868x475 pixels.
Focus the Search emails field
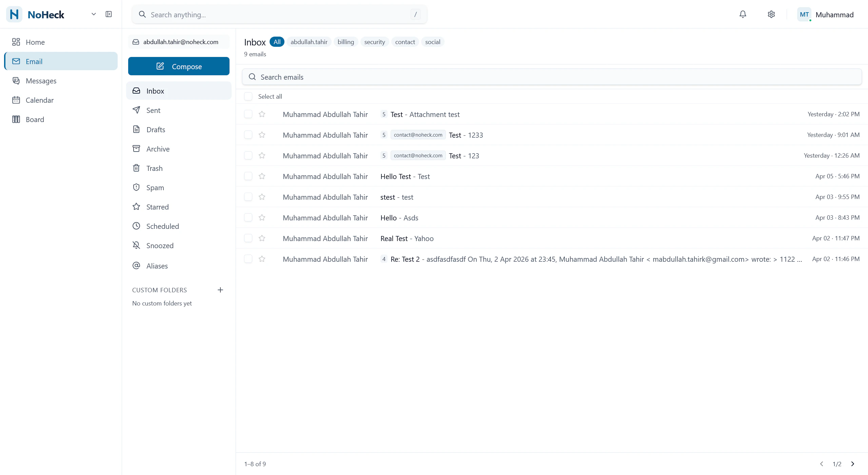click(552, 77)
